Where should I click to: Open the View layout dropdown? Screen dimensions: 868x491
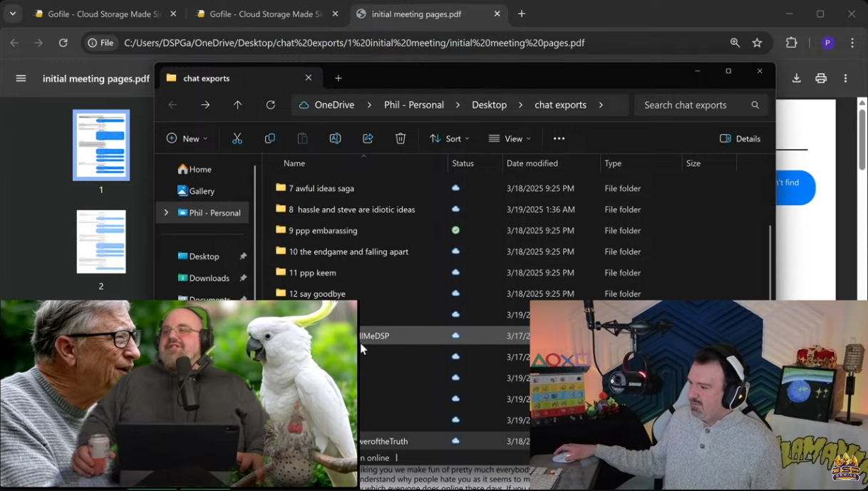[510, 138]
